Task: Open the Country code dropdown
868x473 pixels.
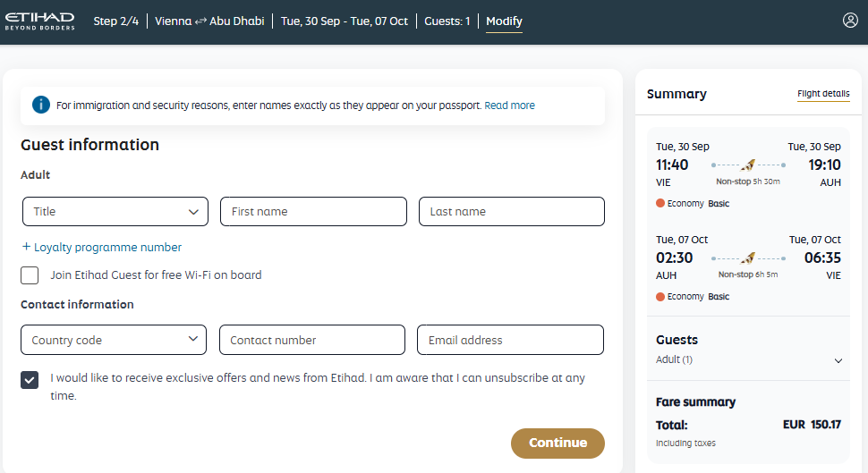Action: pos(114,340)
